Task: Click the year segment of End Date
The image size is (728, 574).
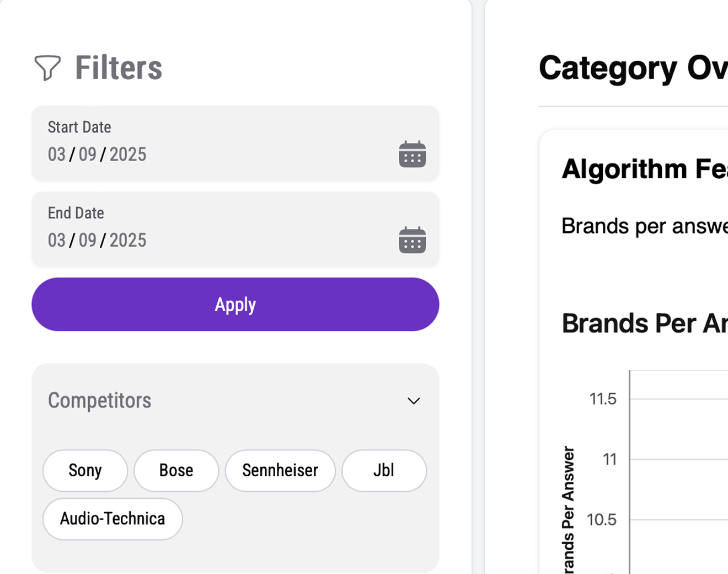Action: click(x=128, y=241)
